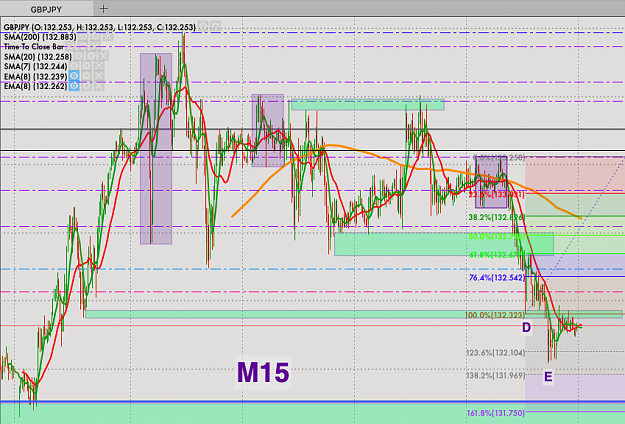This screenshot has width=625, height=424.
Task: Open settings gear for SMA(200) indicator
Action: point(95,36)
